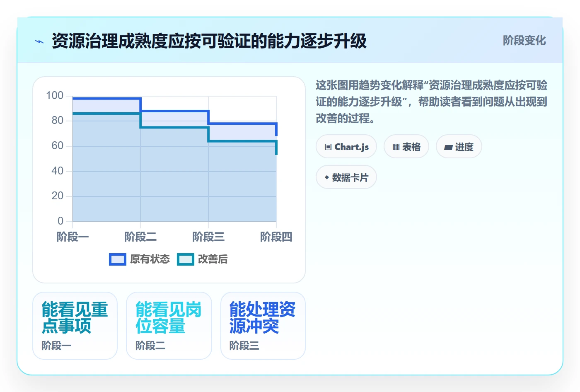Image resolution: width=580 pixels, height=392 pixels.
Task: Open the 能处理资源冲突 card
Action: (x=263, y=326)
